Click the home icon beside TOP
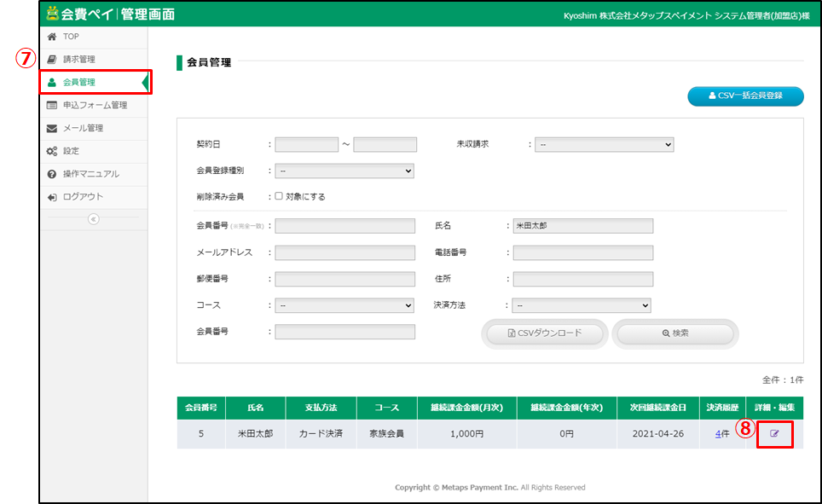Image resolution: width=822 pixels, height=504 pixels. pos(52,37)
